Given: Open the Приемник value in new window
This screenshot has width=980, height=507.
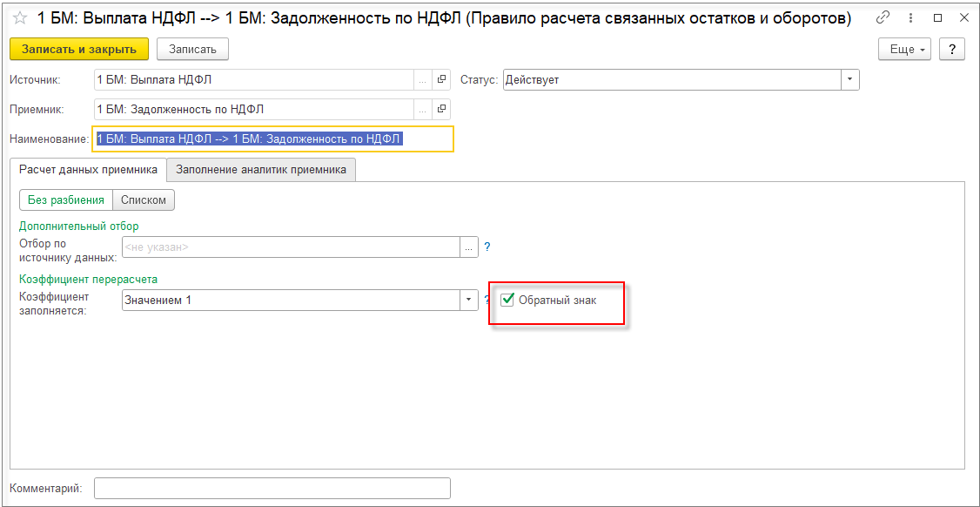Looking at the screenshot, I should (x=441, y=109).
